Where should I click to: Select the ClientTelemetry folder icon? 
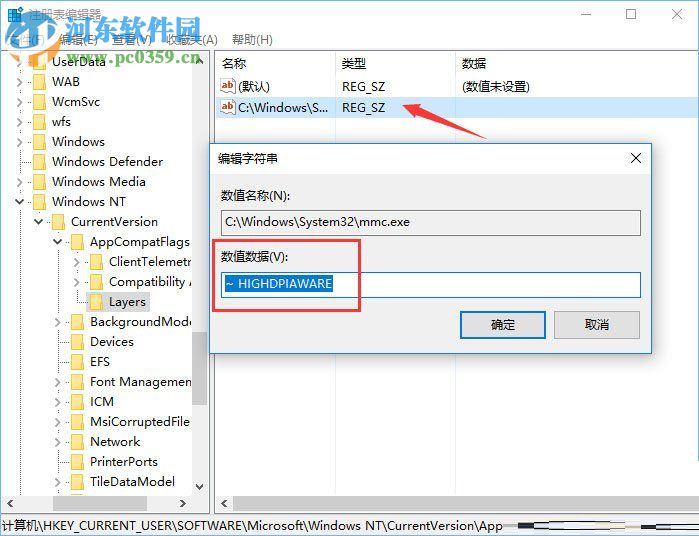coord(96,262)
